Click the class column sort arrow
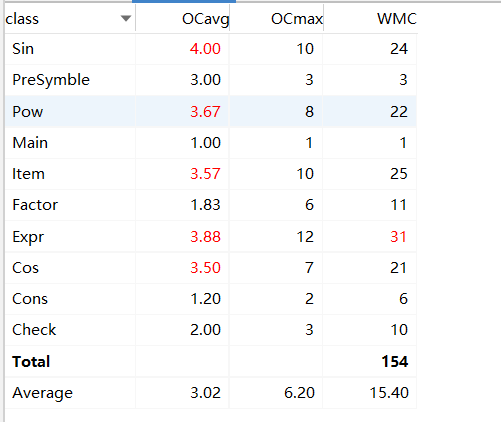This screenshot has height=422, width=501. (126, 18)
